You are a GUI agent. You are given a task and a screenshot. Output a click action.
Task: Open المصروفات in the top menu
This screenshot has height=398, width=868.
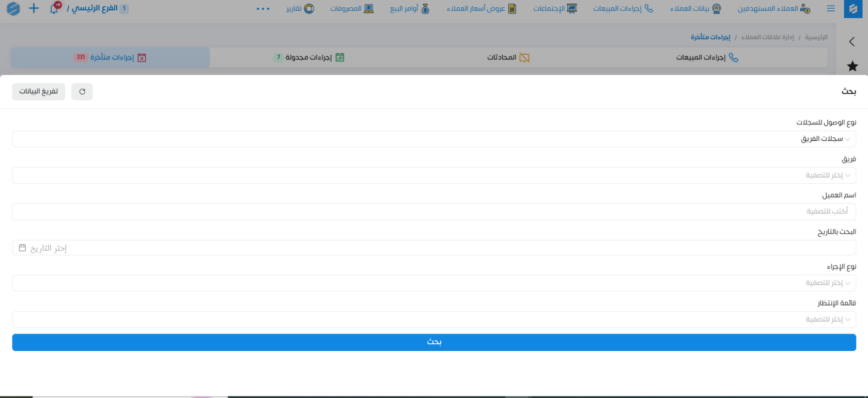coord(352,9)
